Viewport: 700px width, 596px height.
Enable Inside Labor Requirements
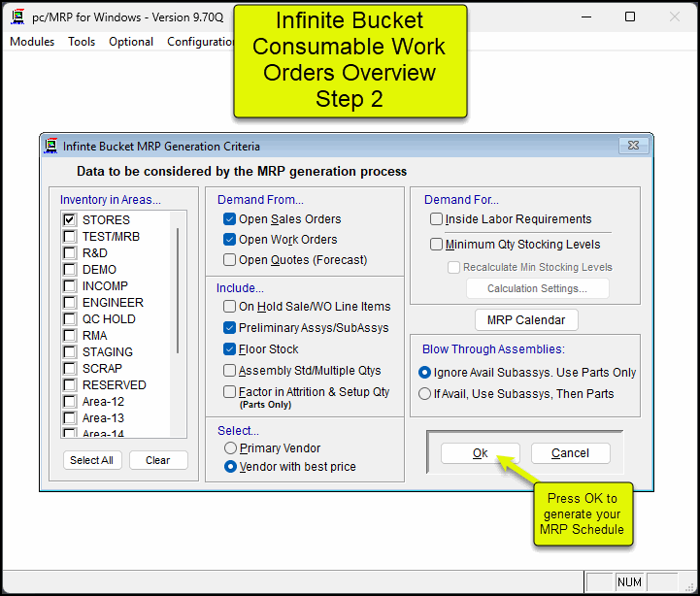(x=436, y=219)
